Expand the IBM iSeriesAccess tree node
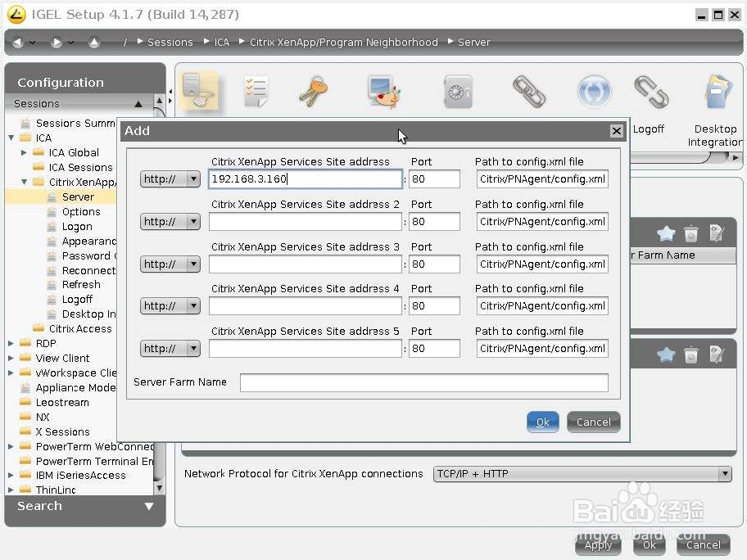The height and width of the screenshot is (560, 747). click(11, 475)
